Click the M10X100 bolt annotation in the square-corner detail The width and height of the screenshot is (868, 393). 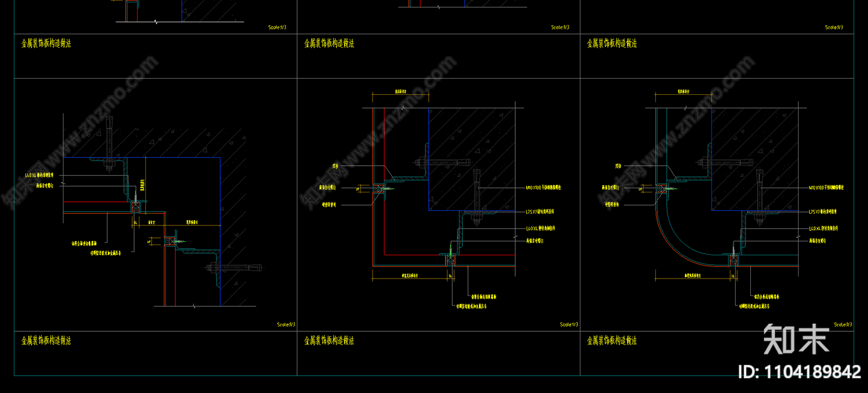pyautogui.click(x=544, y=188)
